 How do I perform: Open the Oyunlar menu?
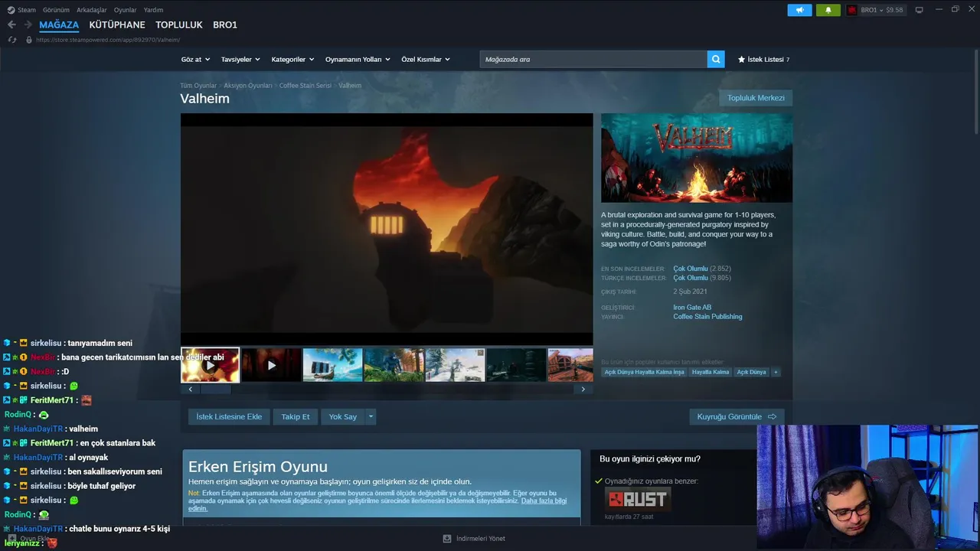tap(126, 10)
